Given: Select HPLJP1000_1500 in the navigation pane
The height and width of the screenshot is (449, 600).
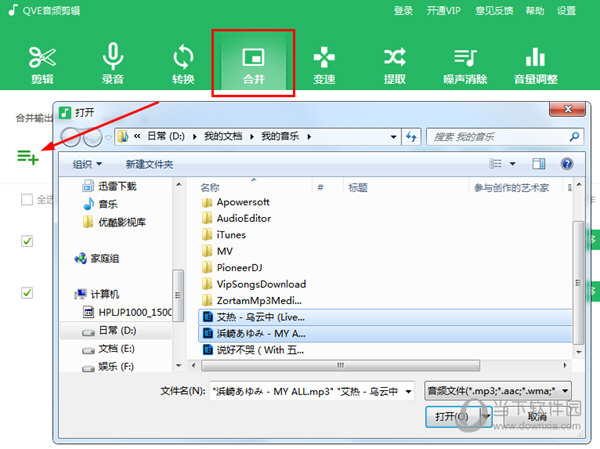Looking at the screenshot, I should tap(127, 312).
